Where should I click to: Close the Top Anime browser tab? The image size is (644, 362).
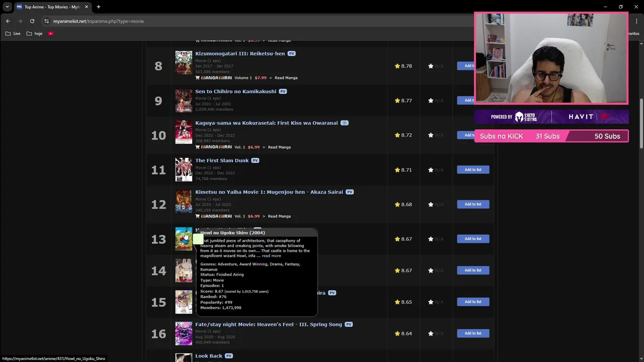87,7
